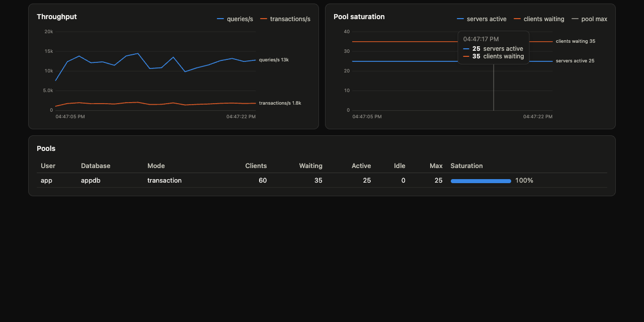
Task: Sort table by Mode column header
Action: [x=156, y=166]
